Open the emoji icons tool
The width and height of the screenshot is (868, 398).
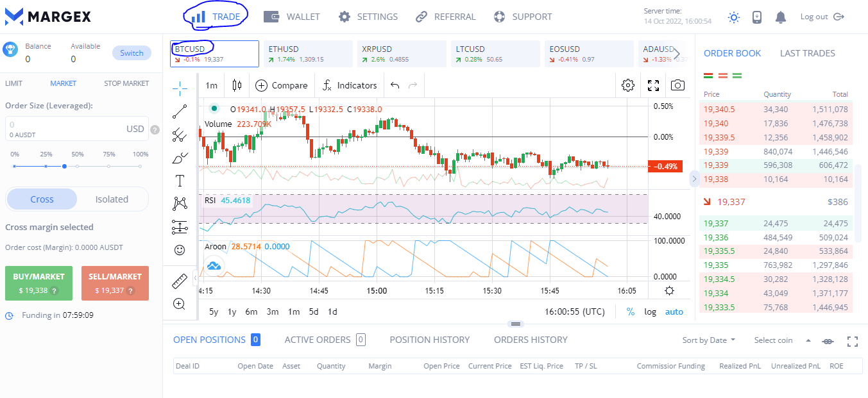[180, 250]
